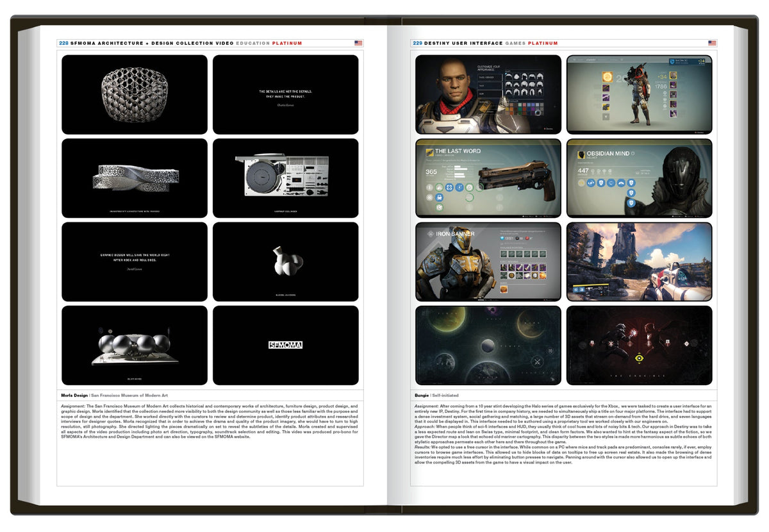Click red 'PLATINUM' label on page 229
769x532 pixels.
pos(543,44)
